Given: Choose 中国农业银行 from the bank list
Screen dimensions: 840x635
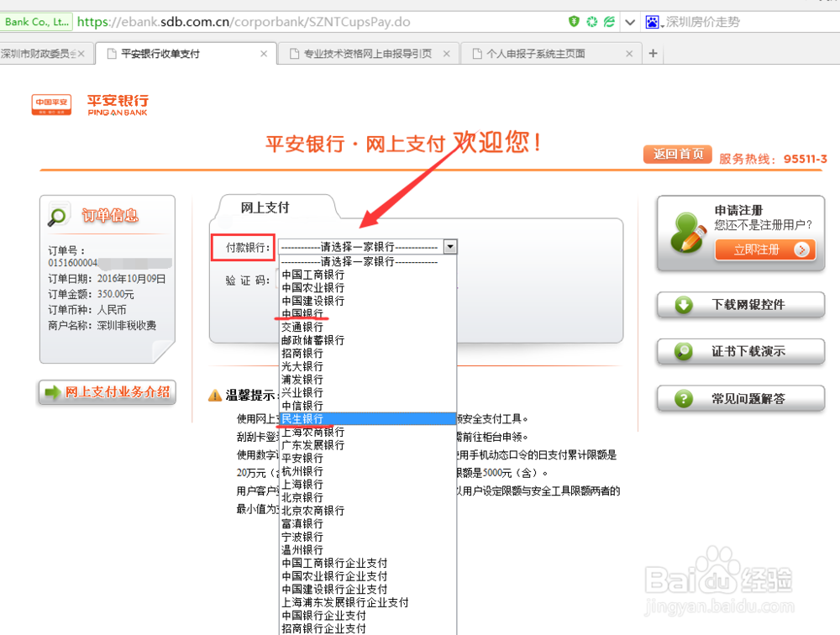Looking at the screenshot, I should point(368,288).
